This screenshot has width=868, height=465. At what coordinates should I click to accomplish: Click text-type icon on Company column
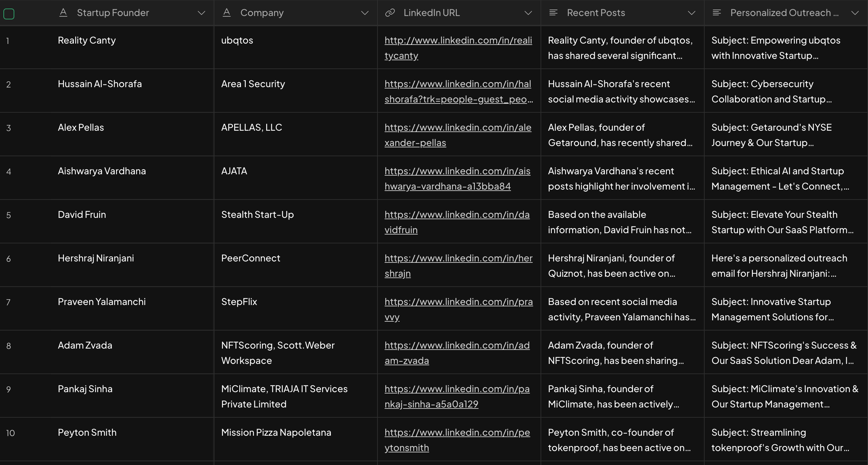(227, 13)
